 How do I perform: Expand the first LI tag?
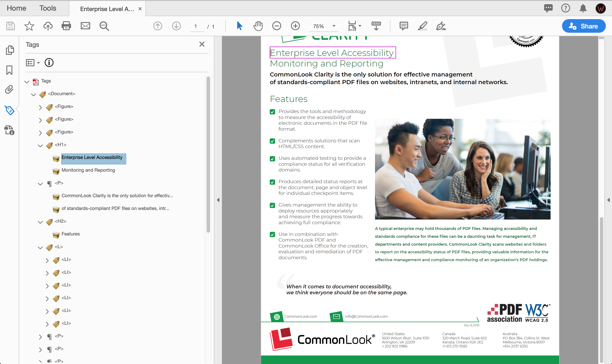[47, 260]
